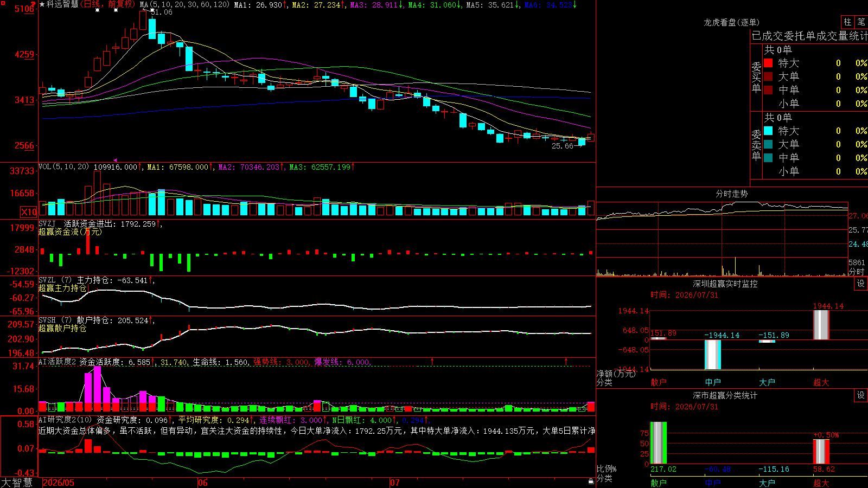Click the AI活跃度2 indicator label
The image size is (868, 488).
click(57, 362)
